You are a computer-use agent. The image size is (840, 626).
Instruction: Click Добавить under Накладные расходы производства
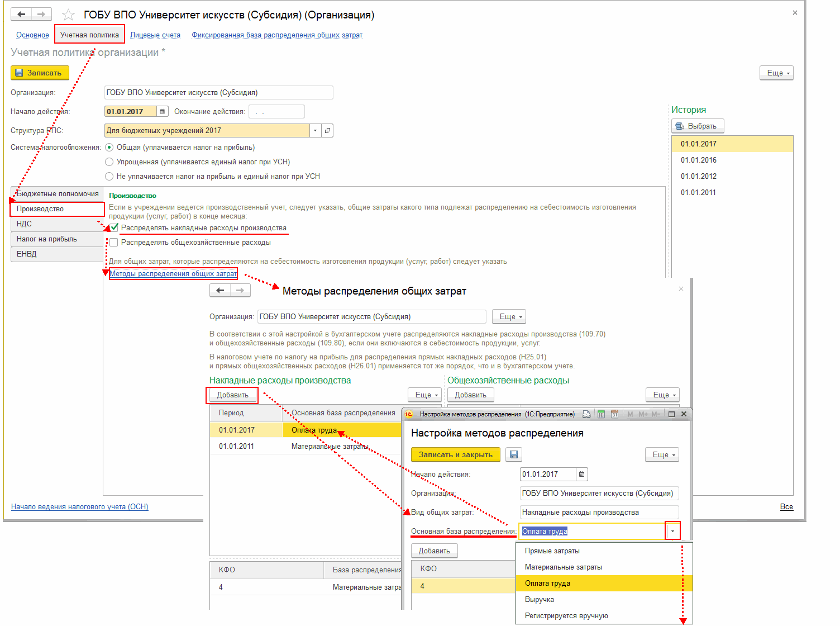(x=233, y=395)
